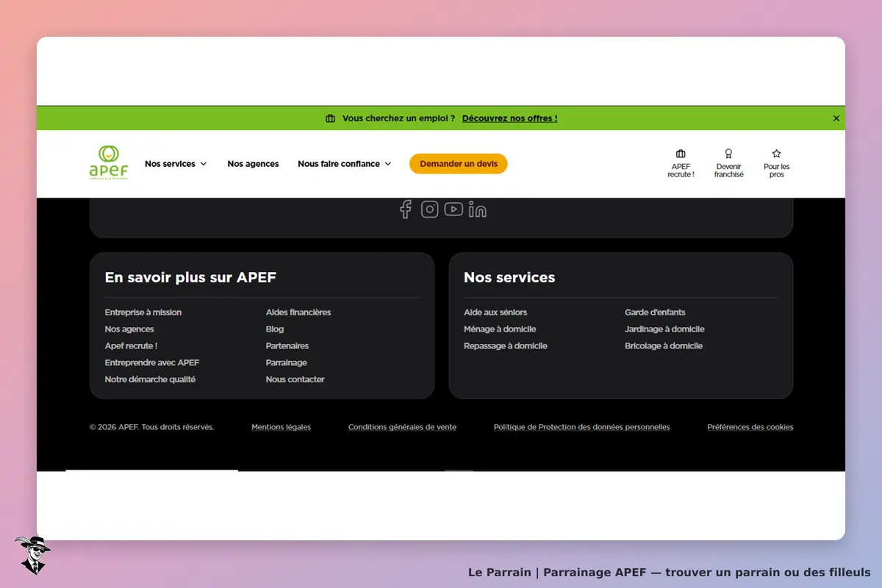This screenshot has width=882, height=588.
Task: Open the Partenaires footer link
Action: point(287,346)
